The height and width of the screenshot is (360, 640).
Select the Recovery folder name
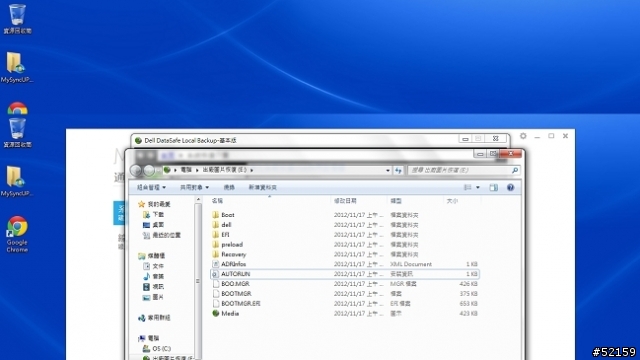(x=233, y=254)
